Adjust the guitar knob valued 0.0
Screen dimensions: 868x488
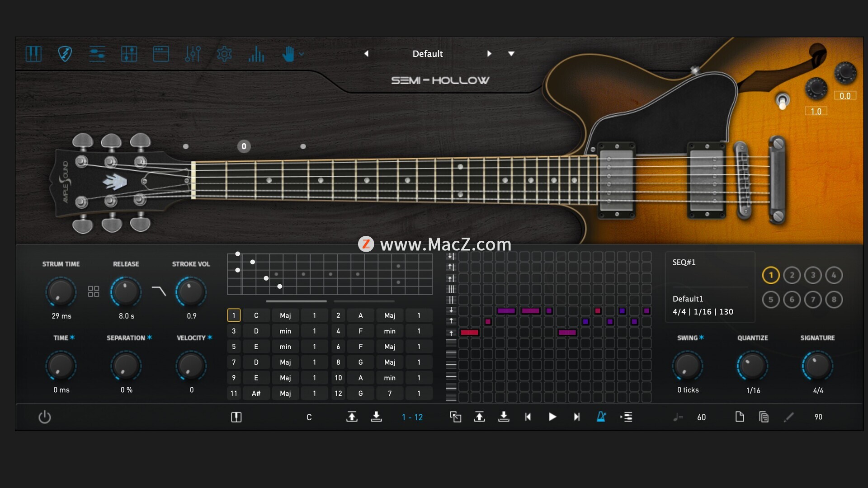point(845,72)
